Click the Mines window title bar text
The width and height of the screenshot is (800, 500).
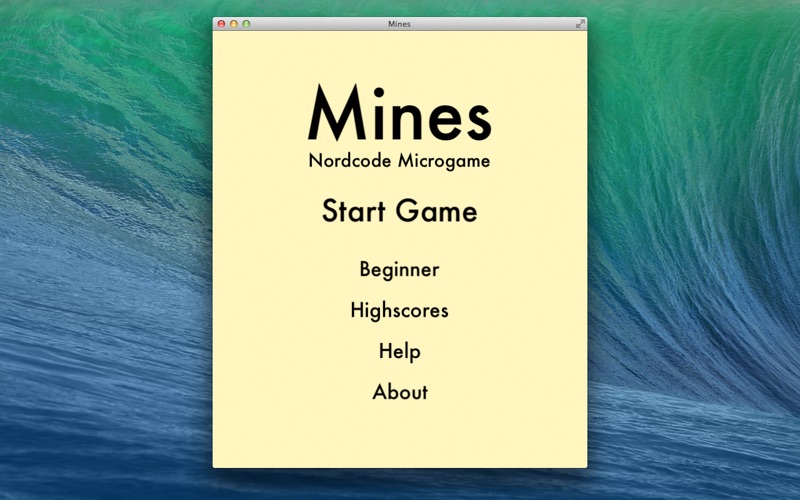pos(399,24)
